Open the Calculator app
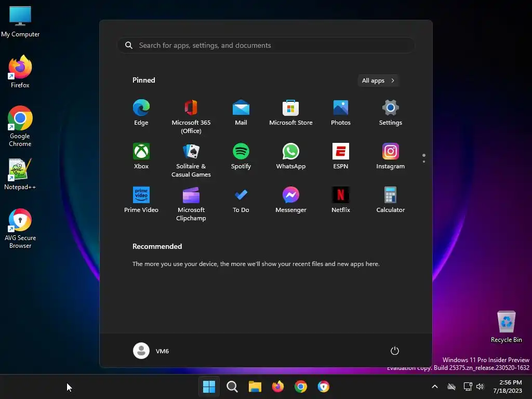Image resolution: width=532 pixels, height=399 pixels. 391,200
